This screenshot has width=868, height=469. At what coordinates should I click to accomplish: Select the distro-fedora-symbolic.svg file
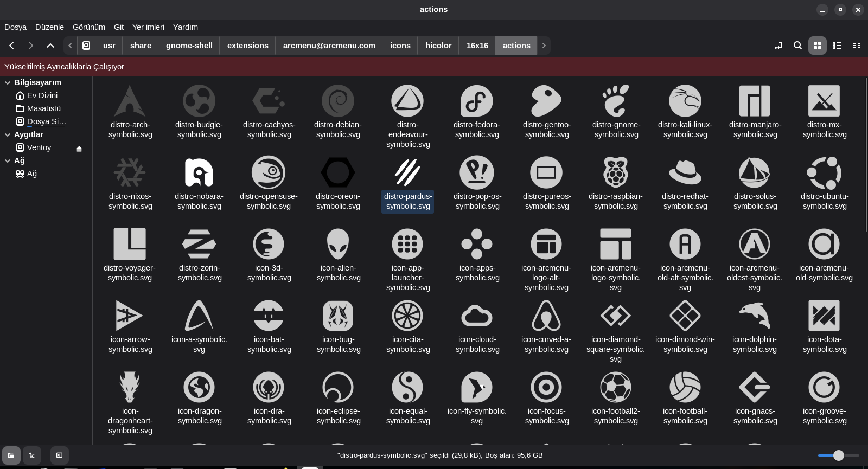[x=477, y=101]
